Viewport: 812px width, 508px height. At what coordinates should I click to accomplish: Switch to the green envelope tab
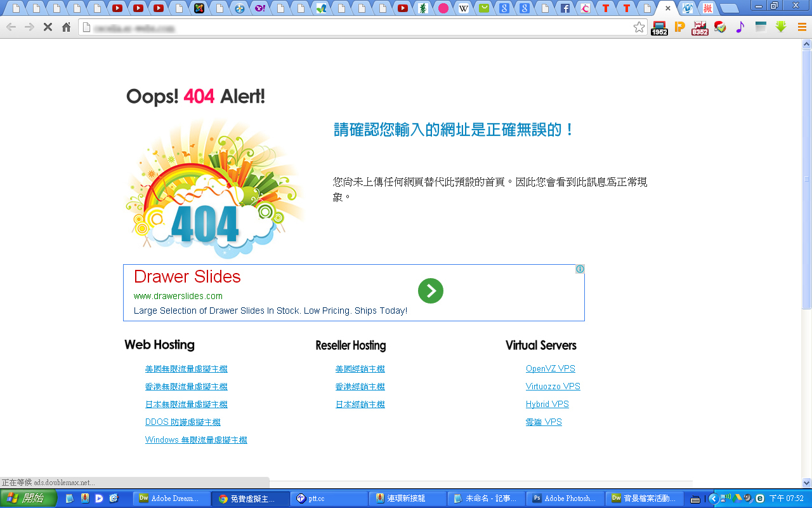(484, 8)
